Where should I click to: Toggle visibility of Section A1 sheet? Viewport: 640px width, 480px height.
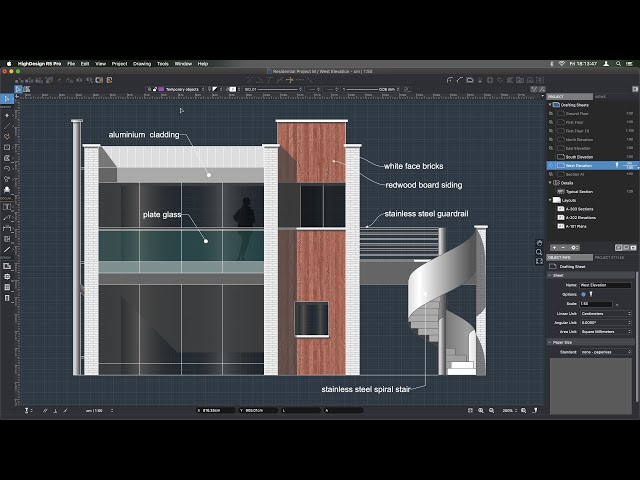(551, 174)
